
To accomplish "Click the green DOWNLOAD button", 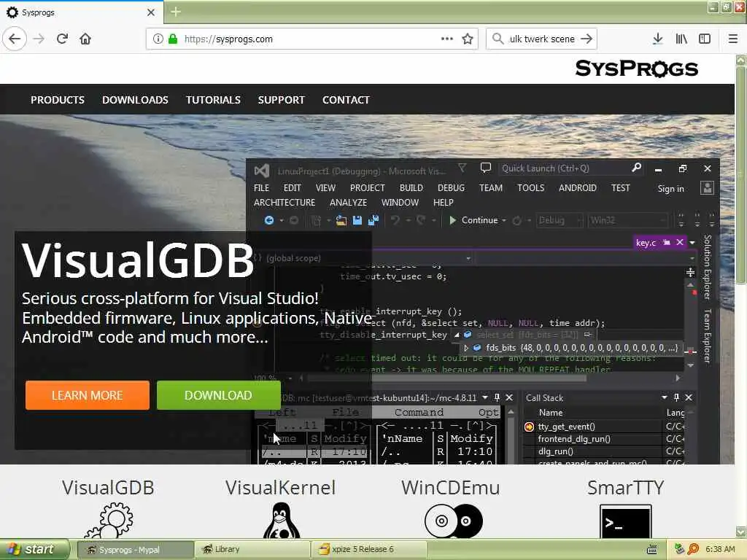I will 218,395.
